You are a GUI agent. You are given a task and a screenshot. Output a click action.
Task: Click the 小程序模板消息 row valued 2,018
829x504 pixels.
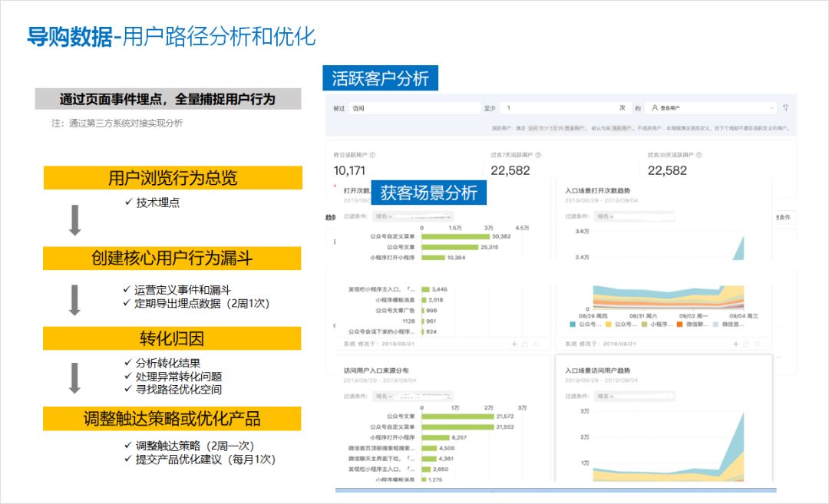(409, 300)
